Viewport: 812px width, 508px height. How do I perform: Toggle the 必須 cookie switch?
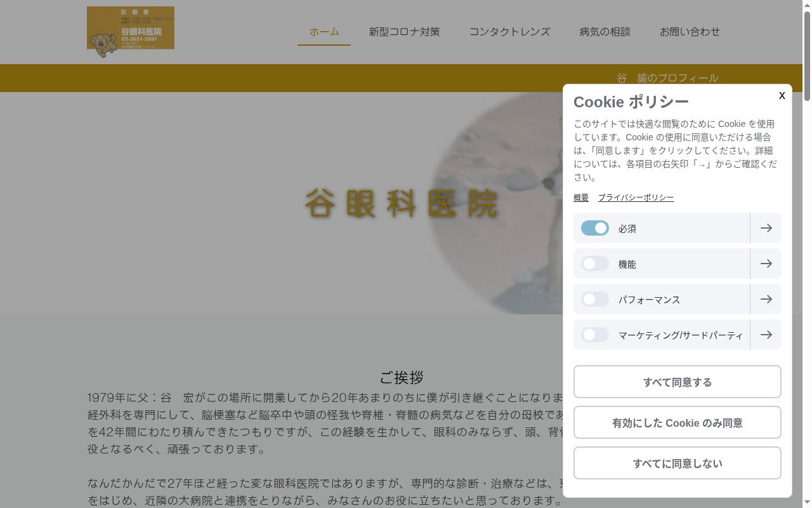tap(595, 228)
